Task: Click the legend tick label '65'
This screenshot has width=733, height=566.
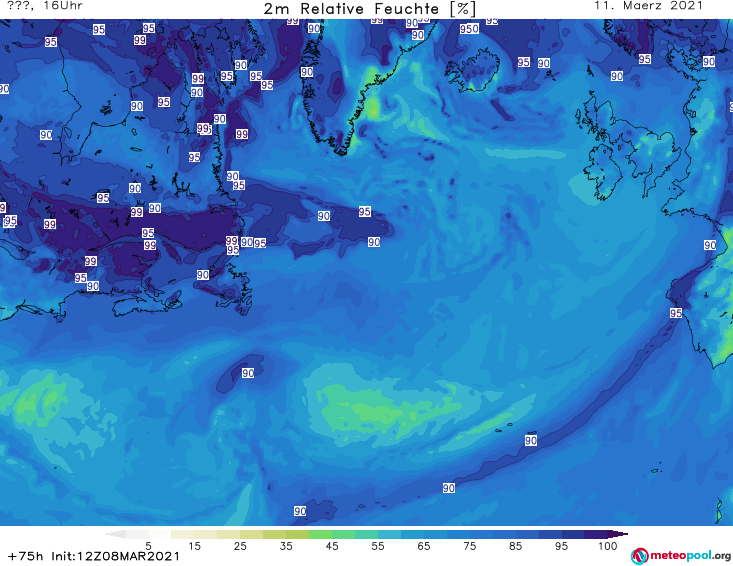Action: [x=424, y=546]
